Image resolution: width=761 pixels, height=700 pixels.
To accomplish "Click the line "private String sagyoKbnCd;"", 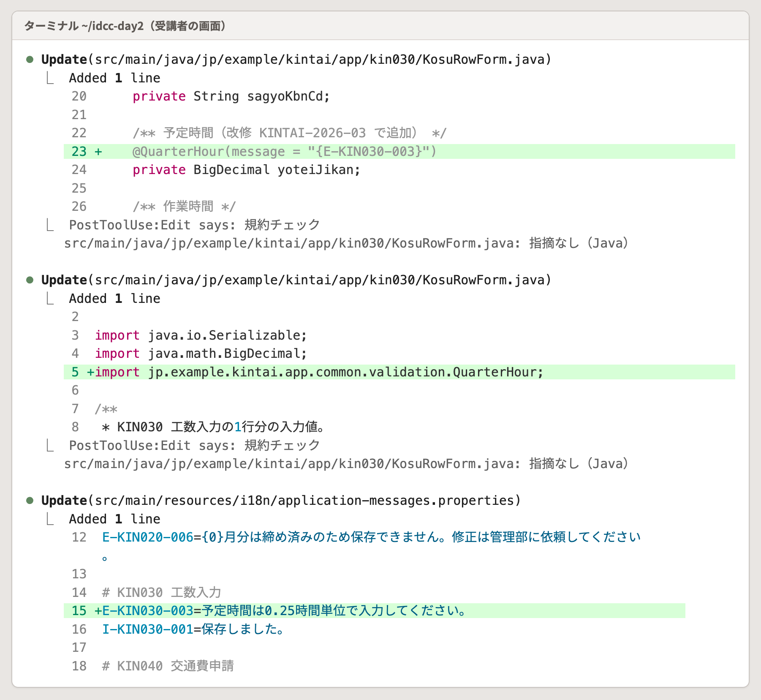I will tap(231, 96).
